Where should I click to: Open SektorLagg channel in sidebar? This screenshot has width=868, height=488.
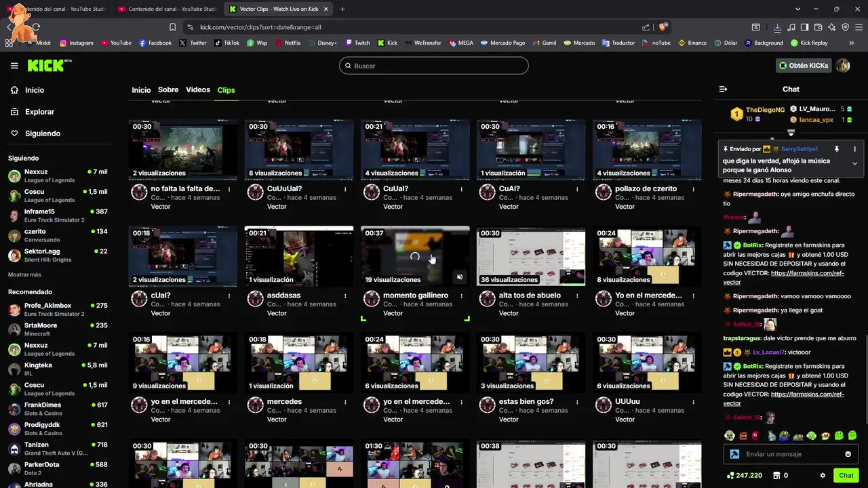[58, 255]
